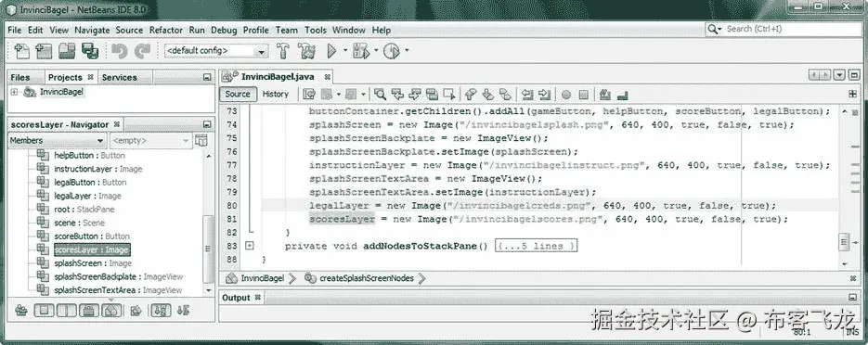
Task: Click the New Project toolbar icon
Action: click(x=44, y=51)
